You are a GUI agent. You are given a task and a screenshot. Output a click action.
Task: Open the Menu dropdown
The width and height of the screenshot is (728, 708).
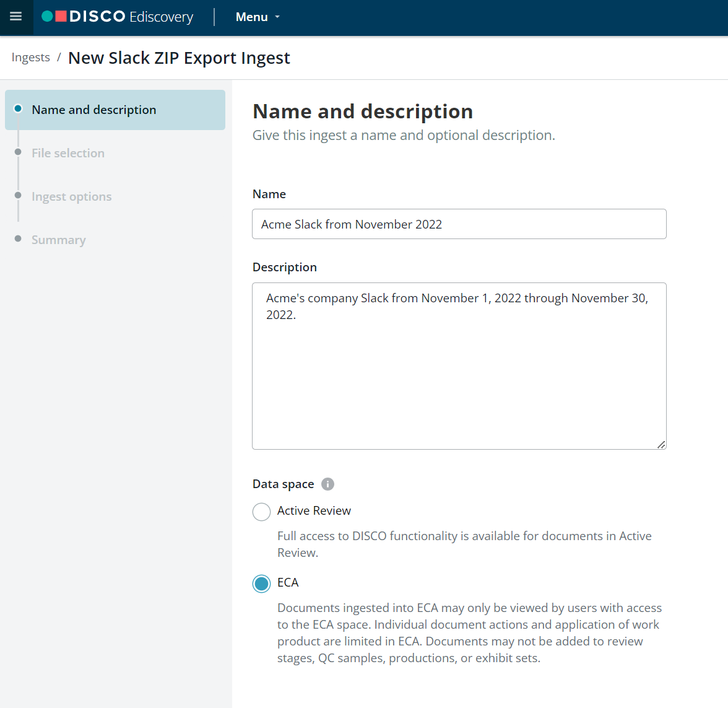258,17
